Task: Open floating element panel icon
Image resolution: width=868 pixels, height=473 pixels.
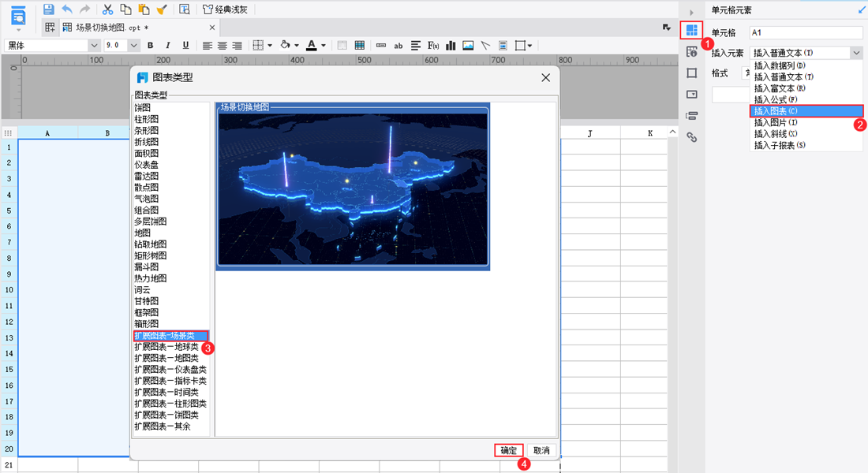Action: (691, 73)
